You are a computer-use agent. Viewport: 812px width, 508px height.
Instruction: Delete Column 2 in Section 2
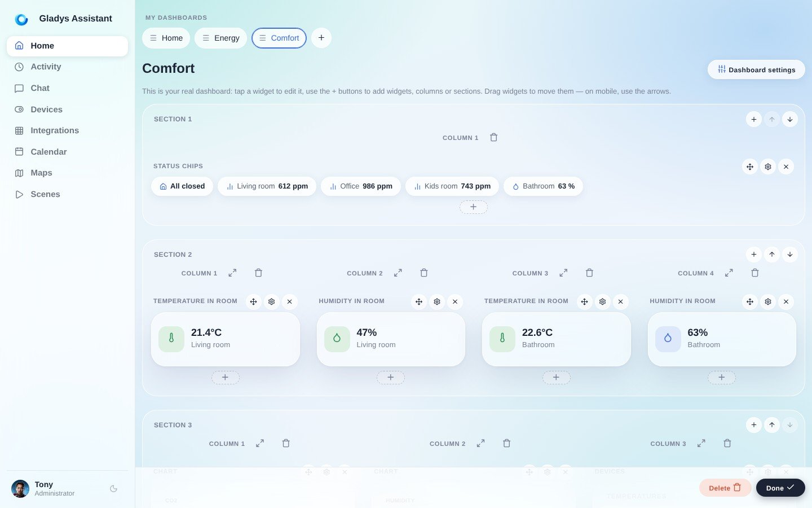tap(424, 273)
